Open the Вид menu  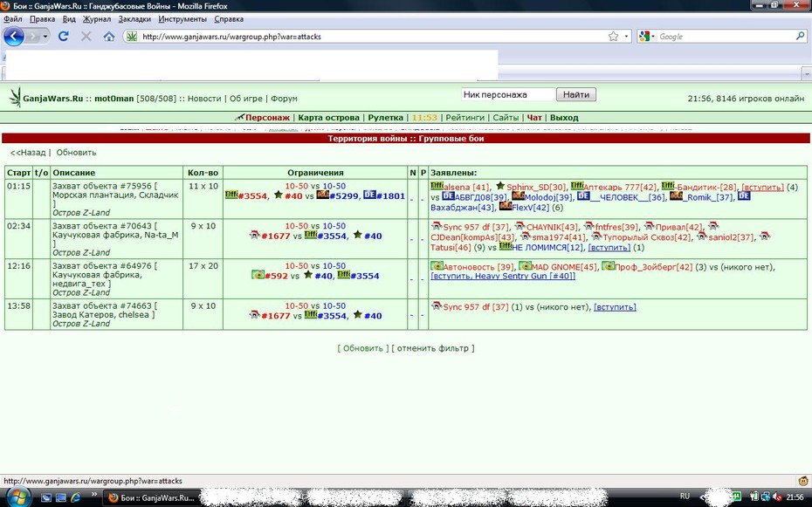click(69, 19)
